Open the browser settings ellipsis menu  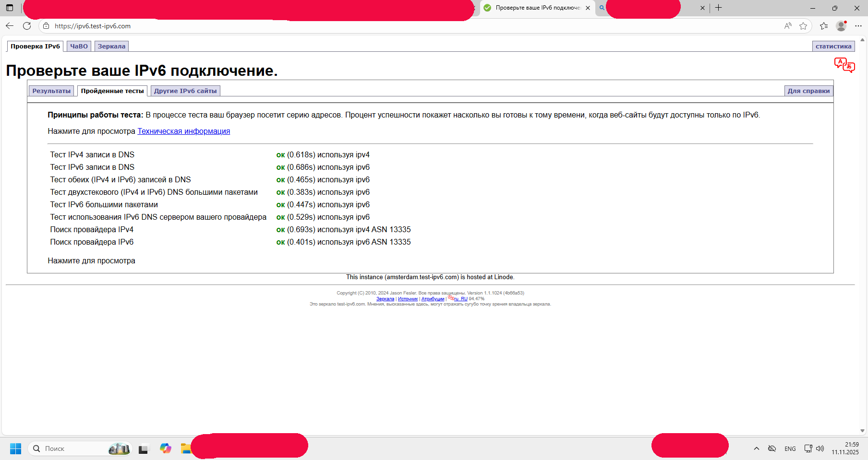(x=858, y=26)
